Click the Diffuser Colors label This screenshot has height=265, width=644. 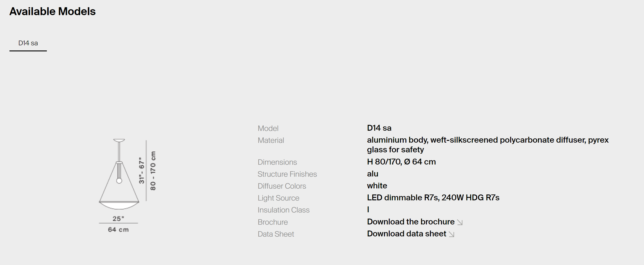click(282, 186)
